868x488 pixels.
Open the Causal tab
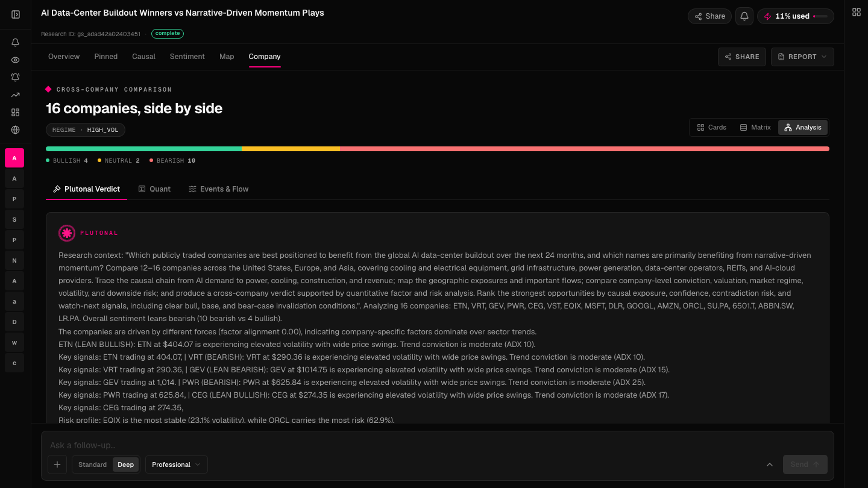(144, 57)
